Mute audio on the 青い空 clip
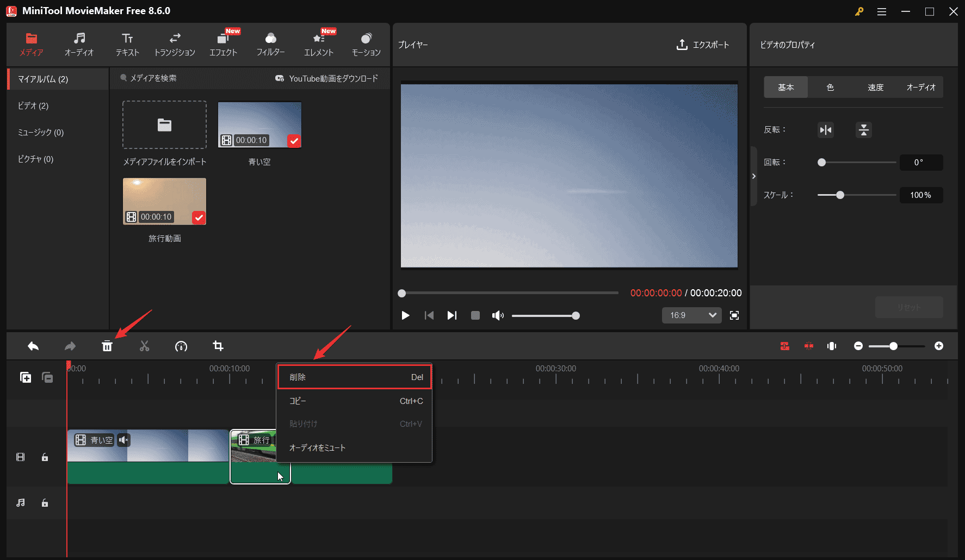 pyautogui.click(x=124, y=440)
